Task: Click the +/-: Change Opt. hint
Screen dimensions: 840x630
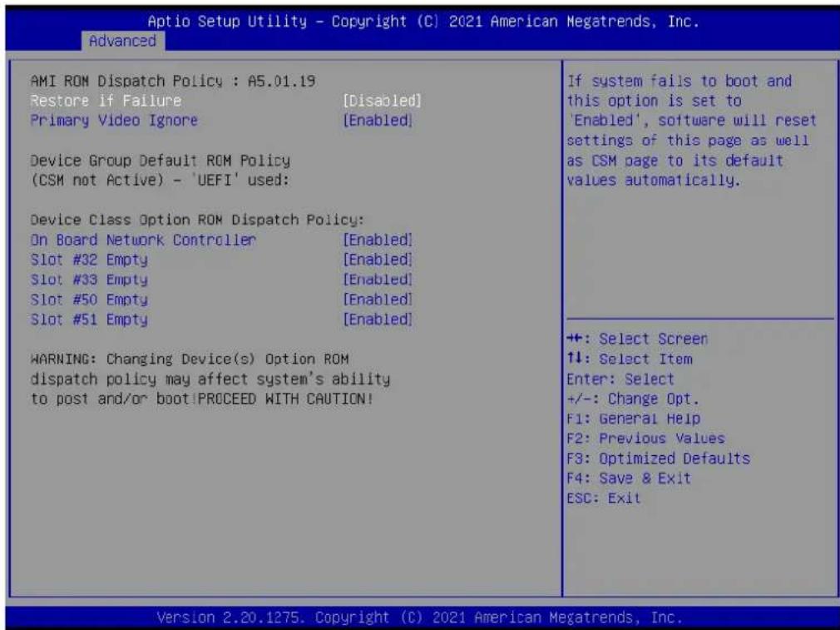Action: 633,399
